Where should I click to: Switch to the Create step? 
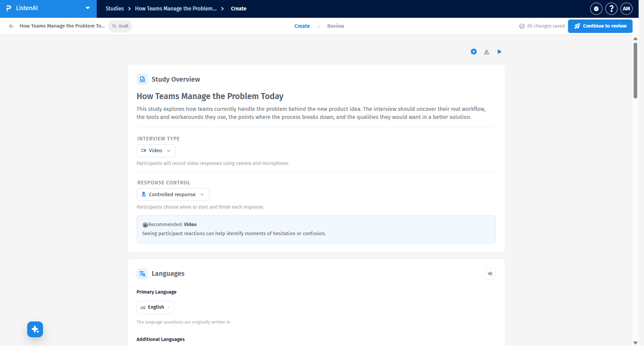coord(302,26)
